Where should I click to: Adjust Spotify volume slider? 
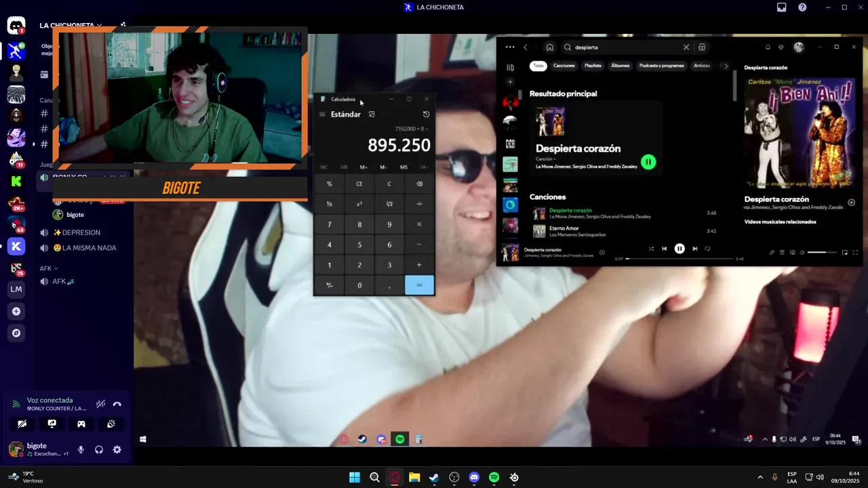tap(823, 252)
